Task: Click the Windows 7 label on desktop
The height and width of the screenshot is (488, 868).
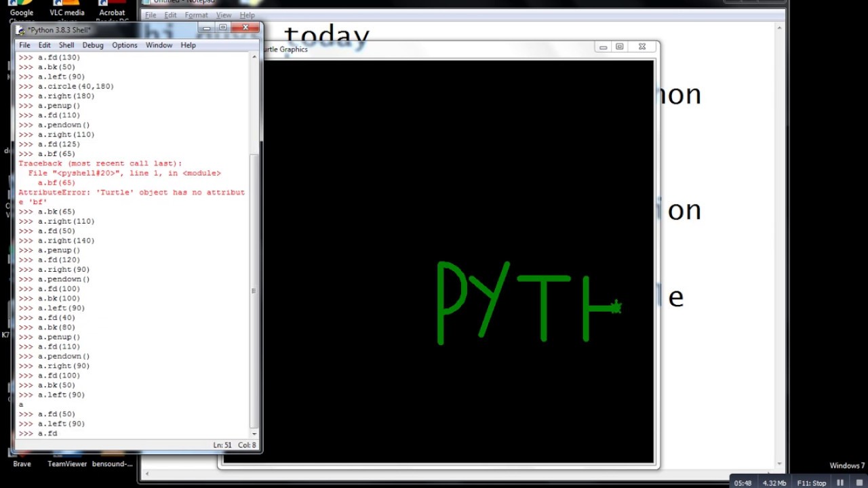Action: tap(847, 466)
